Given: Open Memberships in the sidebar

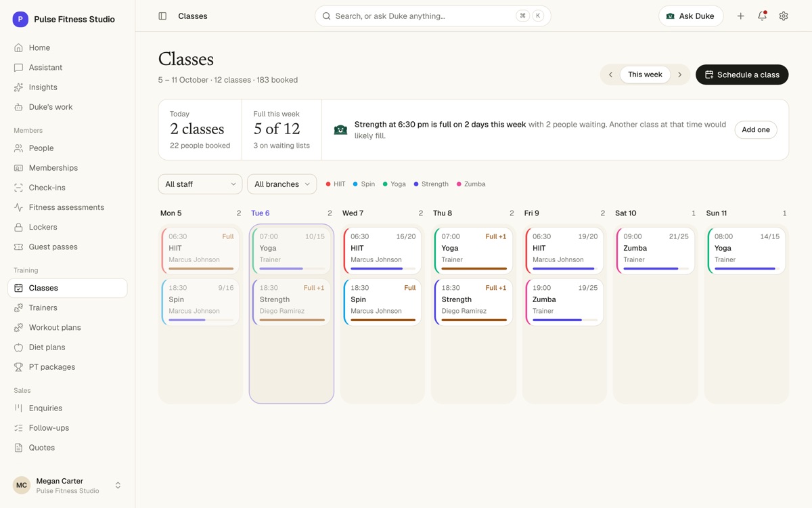Looking at the screenshot, I should [x=68, y=168].
